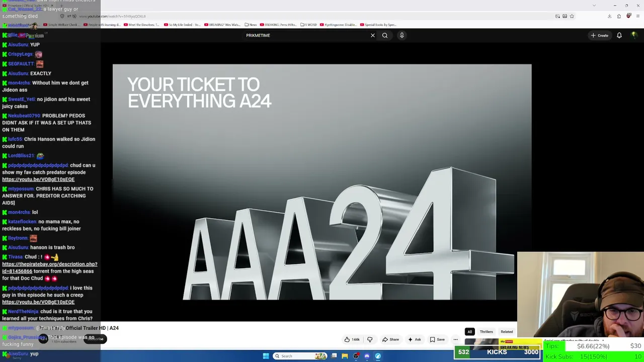Like the video with 144k likes

click(352, 339)
